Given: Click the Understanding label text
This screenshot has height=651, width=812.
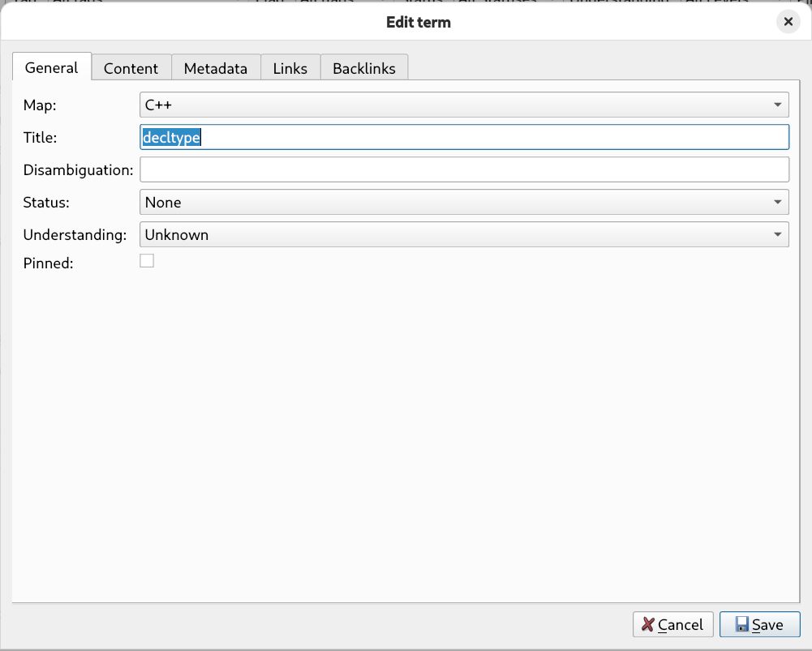Looking at the screenshot, I should (x=75, y=235).
